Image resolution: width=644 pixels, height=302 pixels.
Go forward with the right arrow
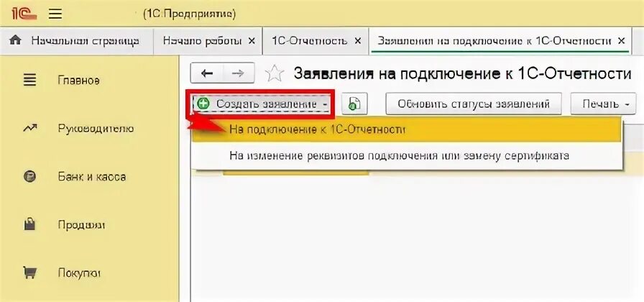point(238,73)
